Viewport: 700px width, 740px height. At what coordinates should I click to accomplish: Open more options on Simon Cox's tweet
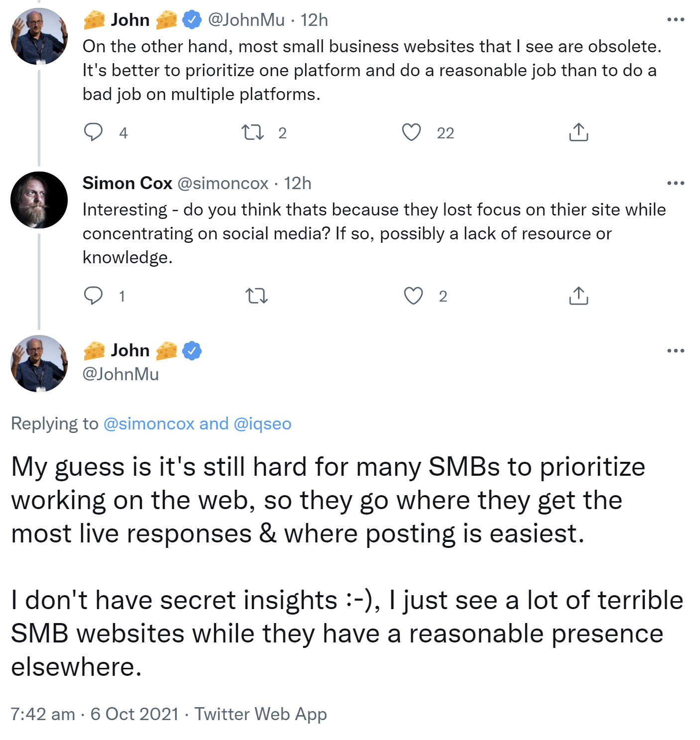[675, 183]
